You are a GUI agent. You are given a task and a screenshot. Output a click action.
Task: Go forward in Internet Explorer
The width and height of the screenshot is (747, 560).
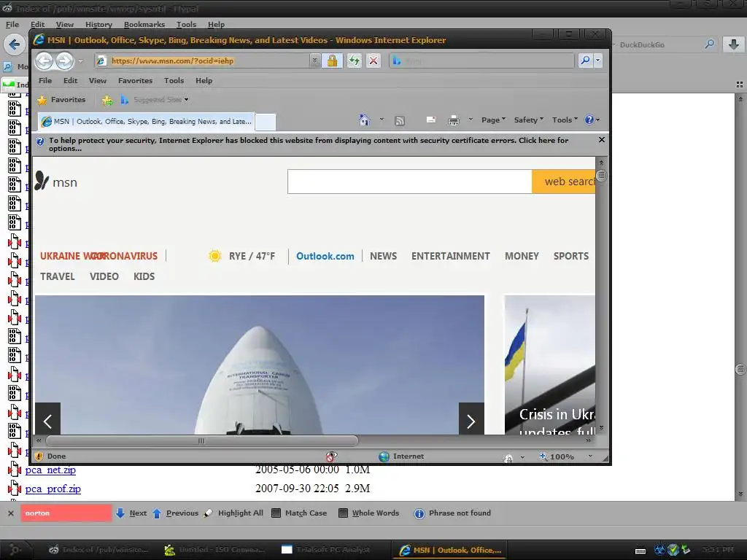[64, 61]
